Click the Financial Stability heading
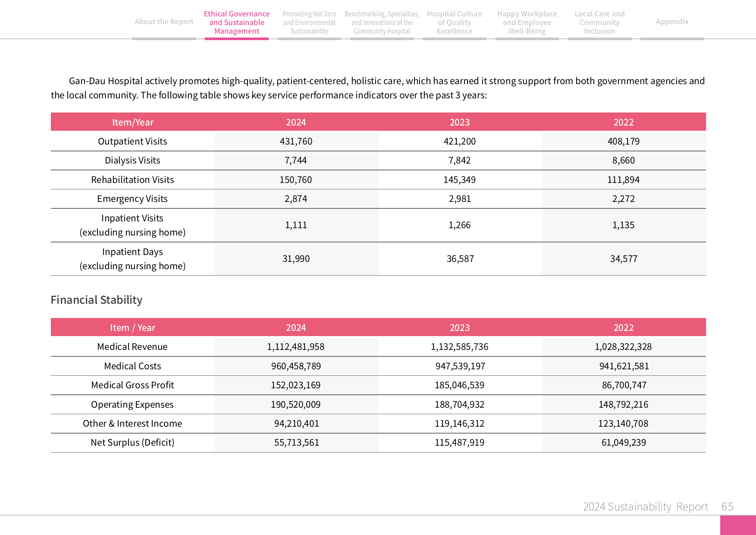 pos(97,300)
